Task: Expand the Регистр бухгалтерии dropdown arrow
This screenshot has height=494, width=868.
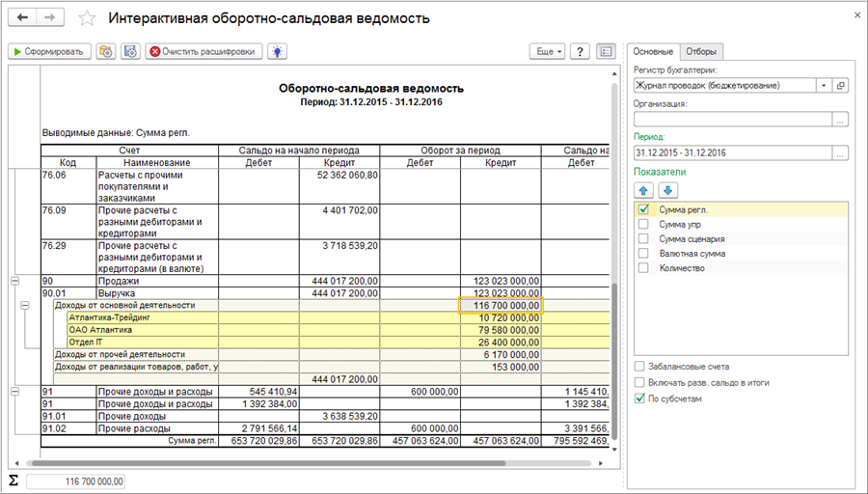Action: [824, 85]
